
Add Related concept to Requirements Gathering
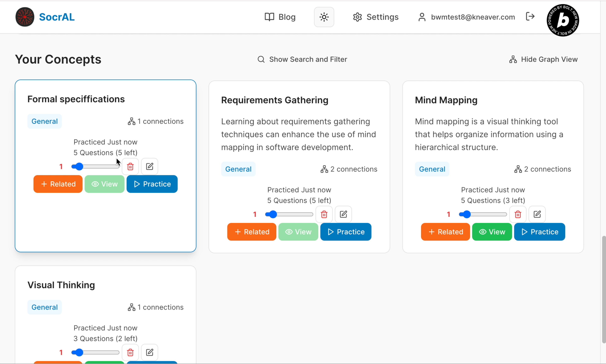251,232
